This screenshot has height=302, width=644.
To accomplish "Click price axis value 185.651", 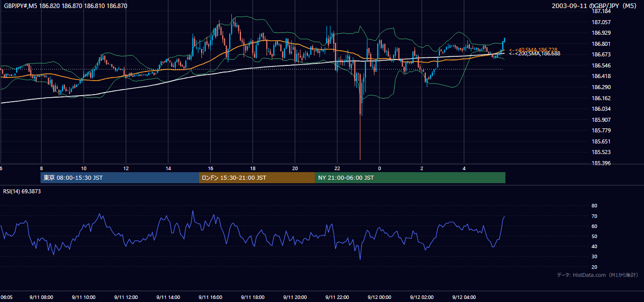I will [601, 141].
